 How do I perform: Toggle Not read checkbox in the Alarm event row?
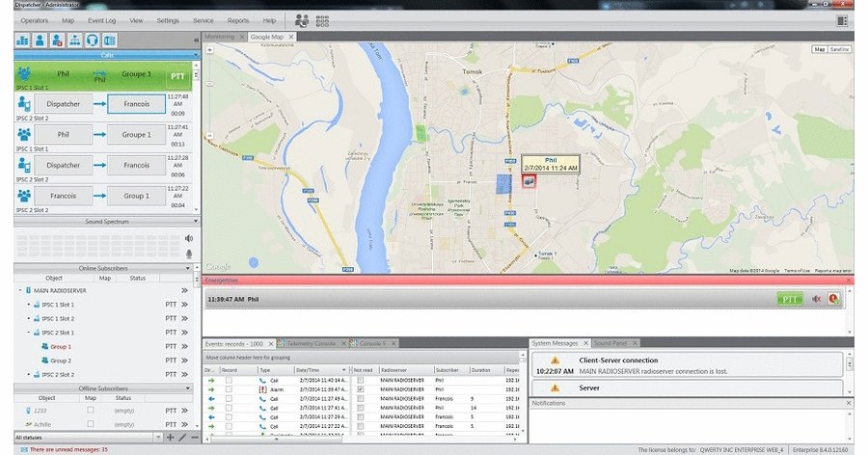click(361, 389)
